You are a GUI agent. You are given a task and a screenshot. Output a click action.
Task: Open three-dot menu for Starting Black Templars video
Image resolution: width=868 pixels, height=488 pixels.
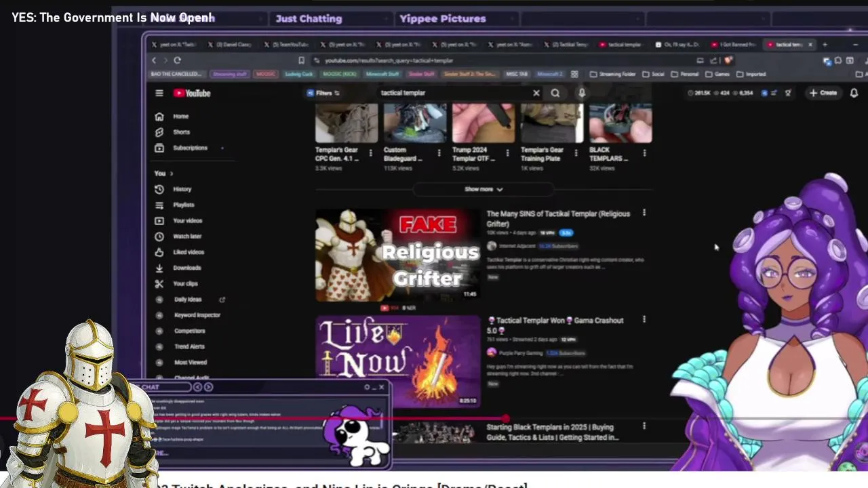pyautogui.click(x=644, y=426)
